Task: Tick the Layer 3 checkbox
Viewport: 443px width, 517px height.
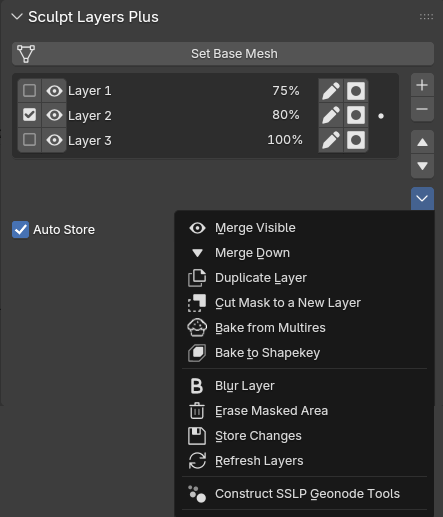Action: 29,140
